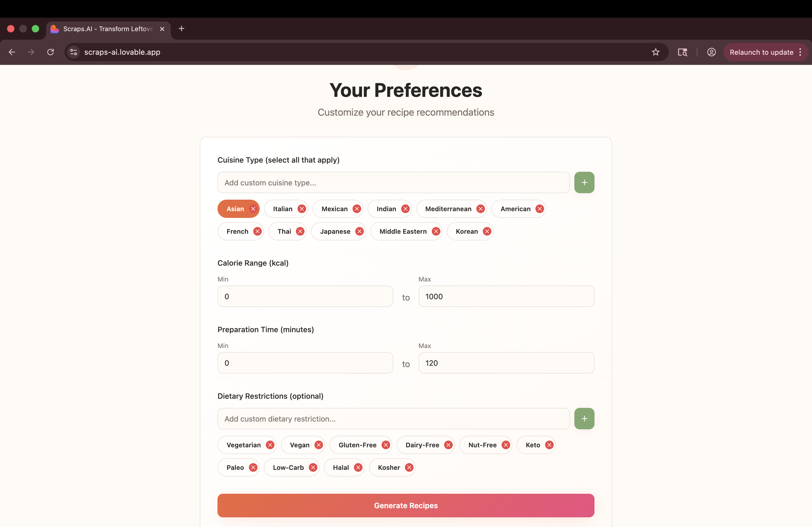Focus the calorie Max input field
This screenshot has height=527, width=812.
pos(506,296)
